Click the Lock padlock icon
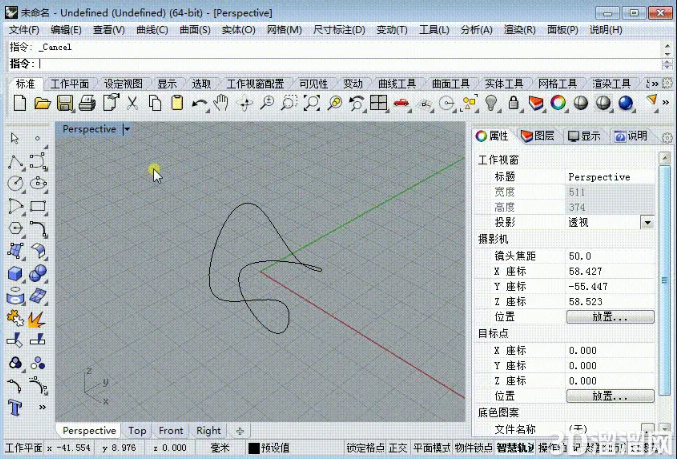 pos(513,103)
